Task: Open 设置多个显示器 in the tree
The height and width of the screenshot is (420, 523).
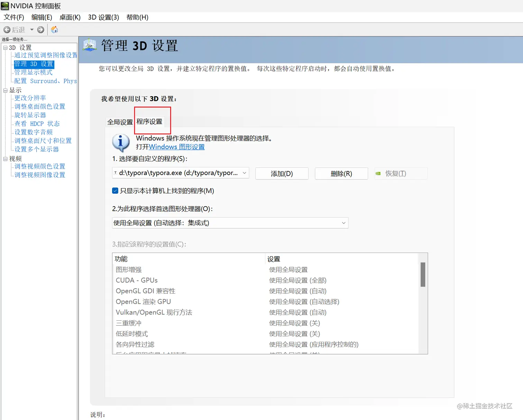Action: pyautogui.click(x=36, y=149)
